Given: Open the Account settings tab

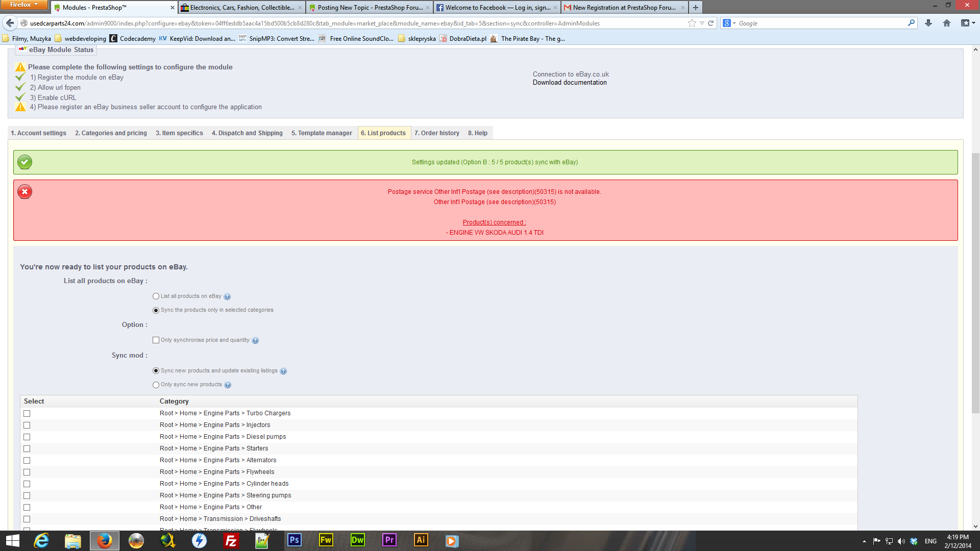Looking at the screenshot, I should pyautogui.click(x=38, y=133).
